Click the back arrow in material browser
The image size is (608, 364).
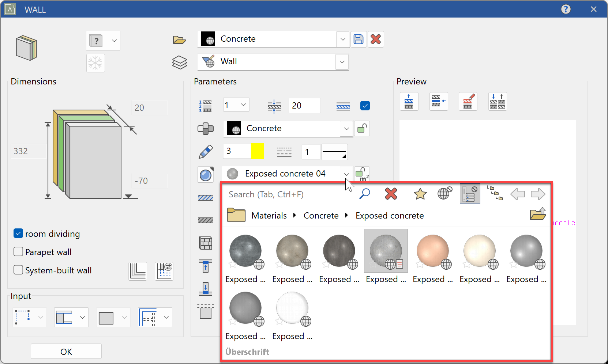517,194
